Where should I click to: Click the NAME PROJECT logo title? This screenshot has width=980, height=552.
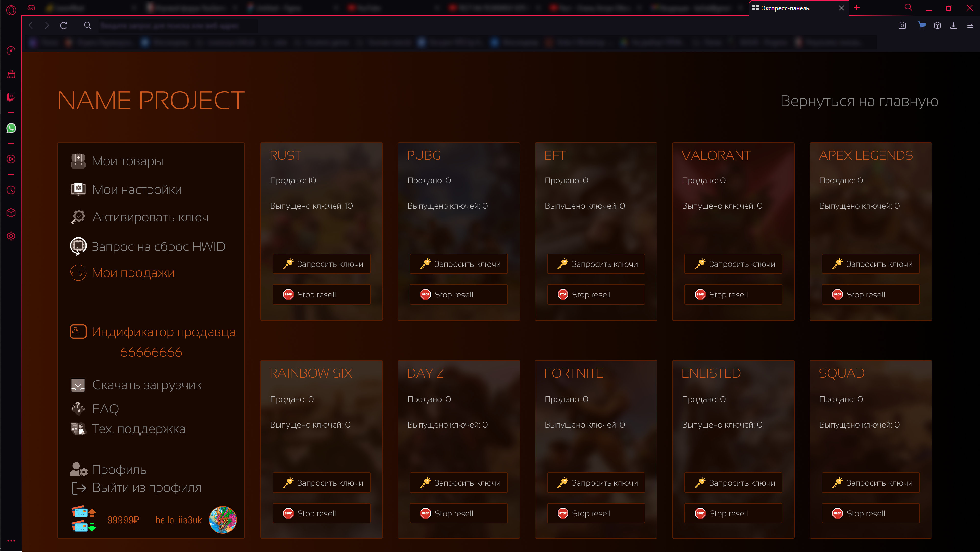coord(151,100)
